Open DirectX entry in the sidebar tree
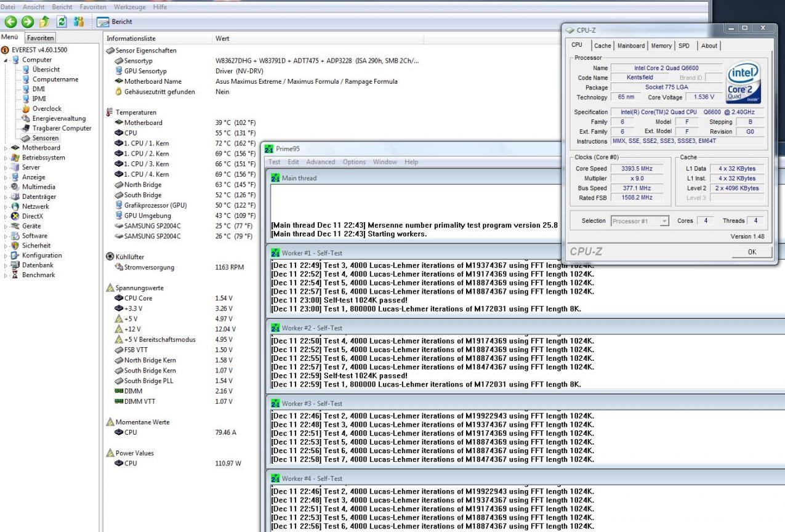 pyautogui.click(x=33, y=216)
